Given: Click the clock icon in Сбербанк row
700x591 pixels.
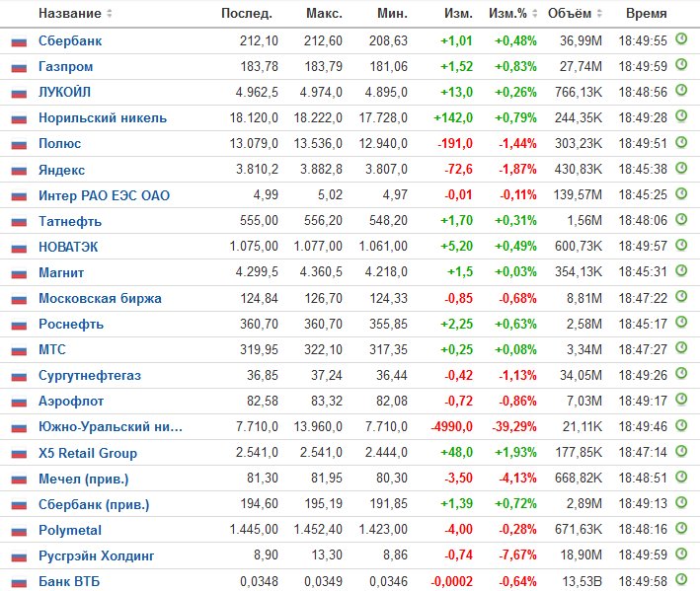Looking at the screenshot, I should pos(681,38).
